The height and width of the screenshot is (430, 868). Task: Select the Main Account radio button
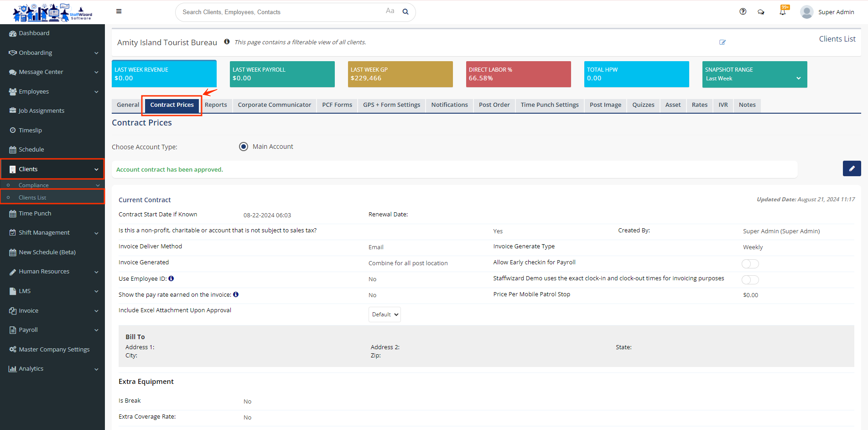(244, 147)
